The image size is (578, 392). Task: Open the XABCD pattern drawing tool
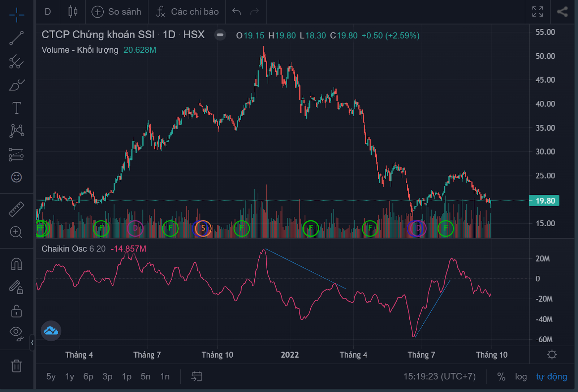click(x=17, y=131)
